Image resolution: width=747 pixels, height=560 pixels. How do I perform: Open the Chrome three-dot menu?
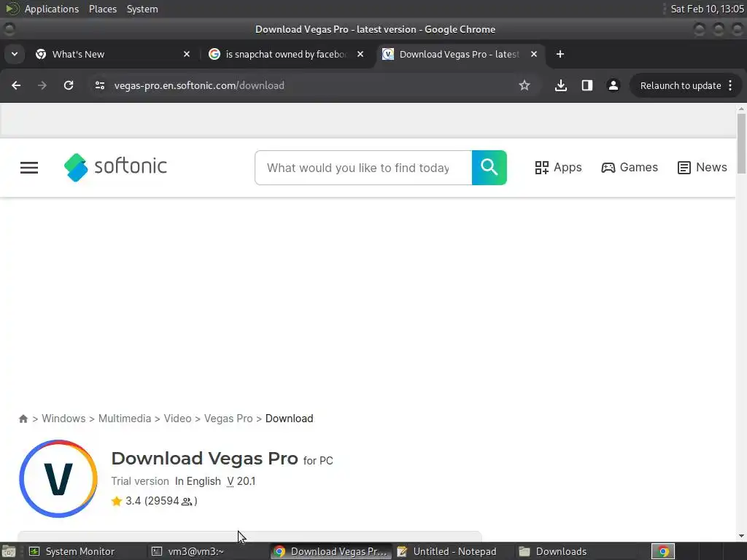point(730,86)
